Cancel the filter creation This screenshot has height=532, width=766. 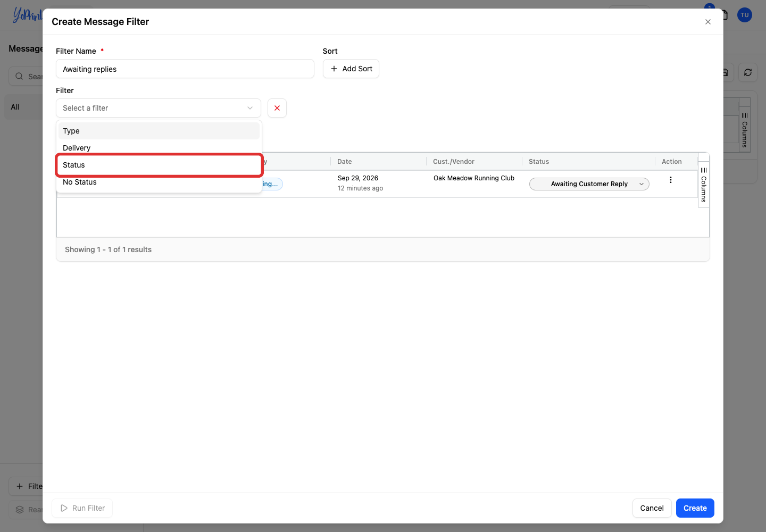pos(652,508)
